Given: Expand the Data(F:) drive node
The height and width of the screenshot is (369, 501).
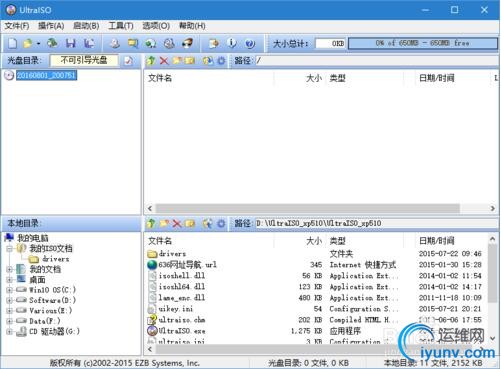Looking at the screenshot, I should tap(9, 321).
